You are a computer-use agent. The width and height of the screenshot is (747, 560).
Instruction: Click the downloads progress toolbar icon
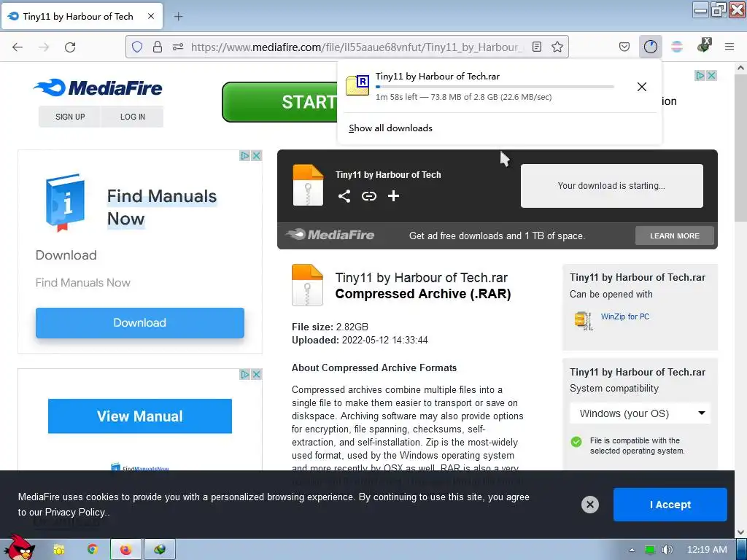pyautogui.click(x=650, y=47)
